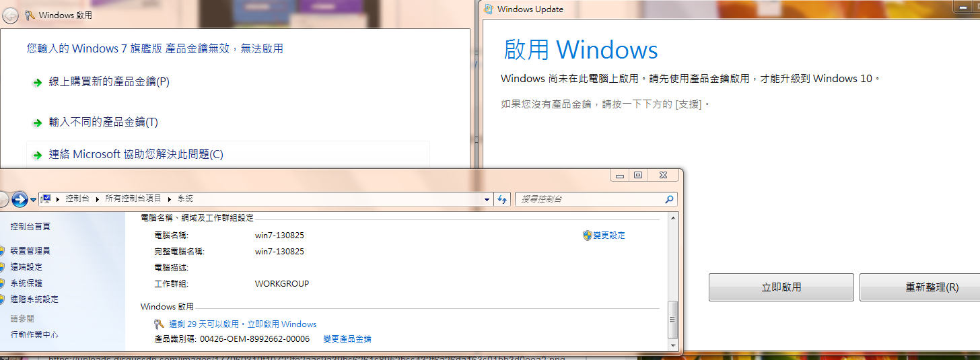Image resolution: width=980 pixels, height=360 pixels.
Task: Click green arrow beside 線上購買新的產品金鑰
Action: pyautogui.click(x=38, y=83)
